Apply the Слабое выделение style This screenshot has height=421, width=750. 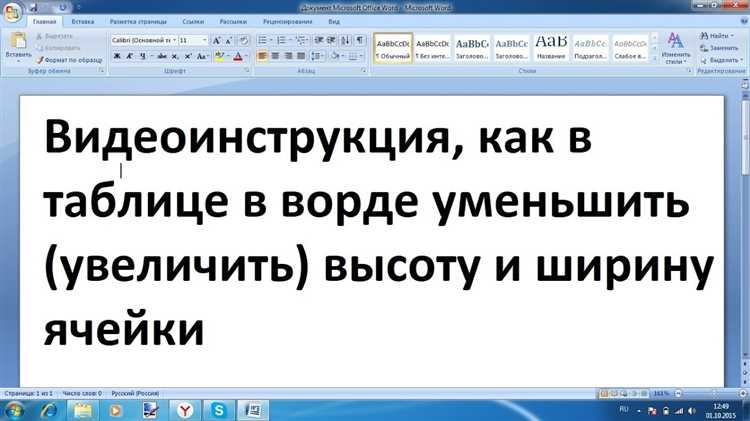pyautogui.click(x=630, y=48)
